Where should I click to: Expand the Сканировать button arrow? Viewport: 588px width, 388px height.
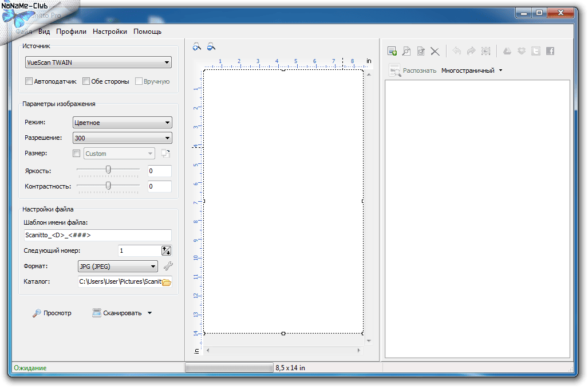[149, 313]
